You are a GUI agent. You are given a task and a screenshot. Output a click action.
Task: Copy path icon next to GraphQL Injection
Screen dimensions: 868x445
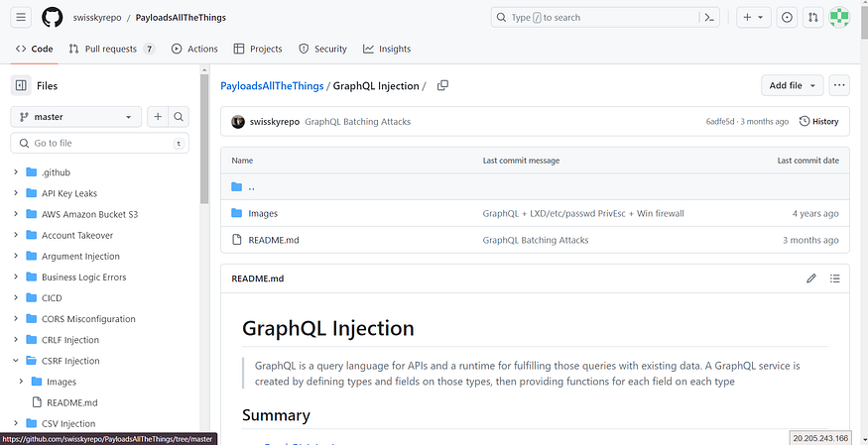[442, 86]
